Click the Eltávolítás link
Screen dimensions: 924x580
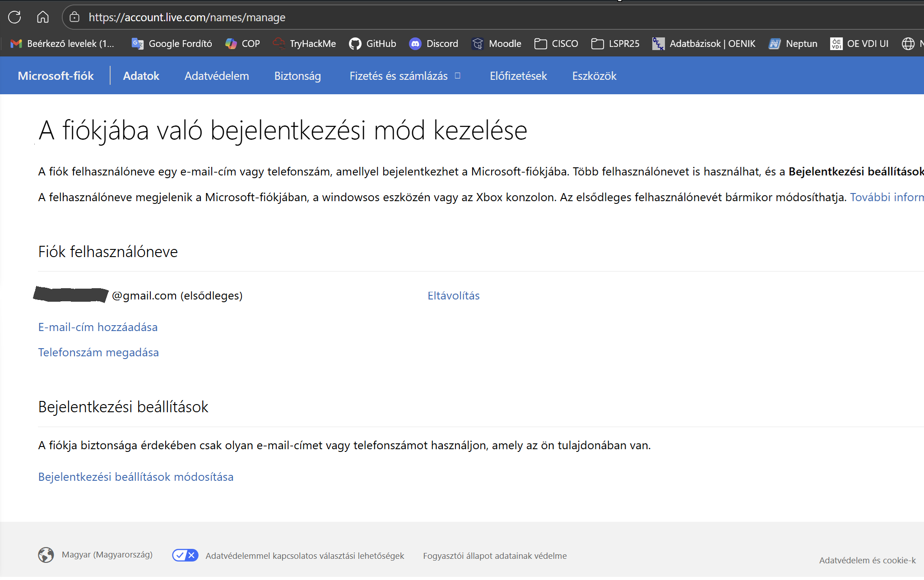coord(453,295)
